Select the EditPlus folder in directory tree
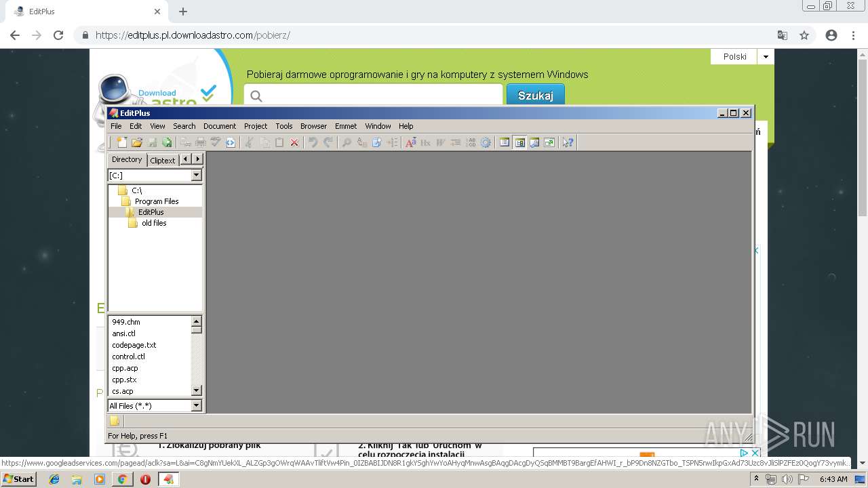The image size is (868, 488). click(144, 212)
